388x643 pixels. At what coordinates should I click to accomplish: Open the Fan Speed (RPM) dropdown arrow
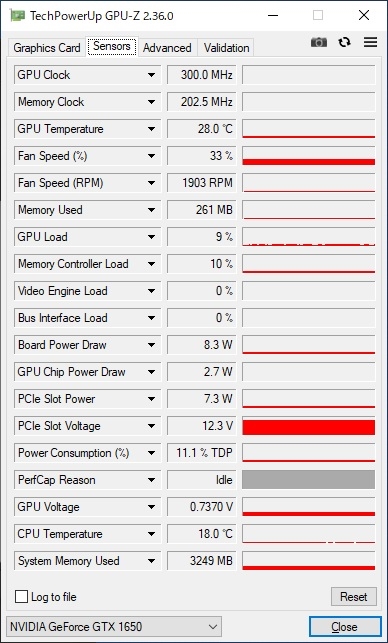tap(151, 183)
